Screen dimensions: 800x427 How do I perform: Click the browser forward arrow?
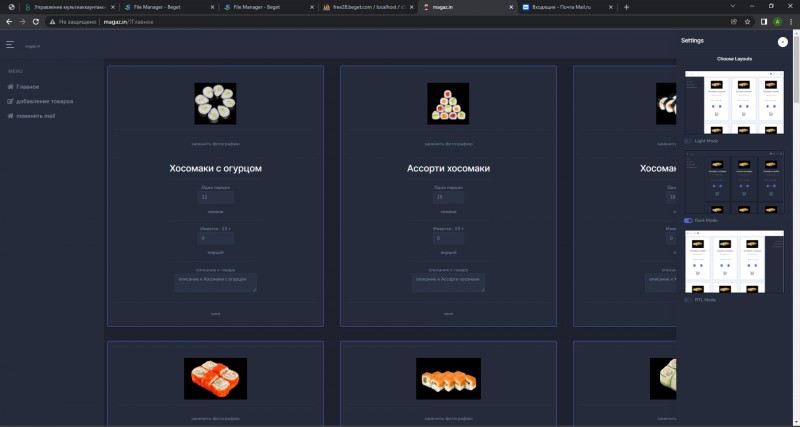(22, 22)
